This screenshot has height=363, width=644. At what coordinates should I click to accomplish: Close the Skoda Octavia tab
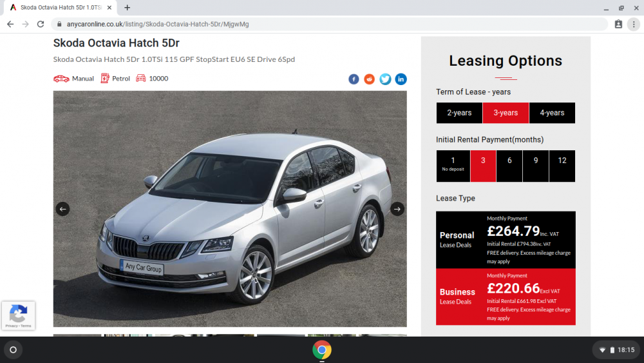point(109,7)
